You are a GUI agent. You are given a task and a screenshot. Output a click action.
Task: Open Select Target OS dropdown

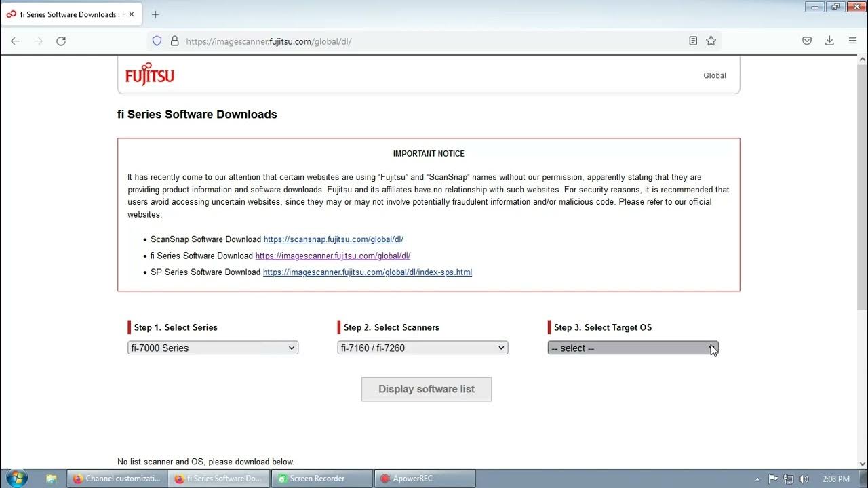tap(633, 348)
